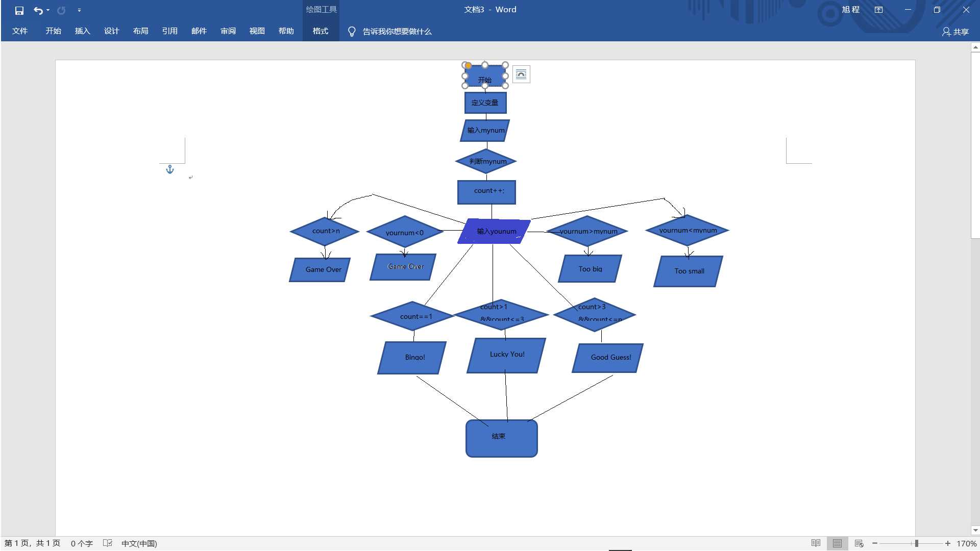980x551 pixels.
Task: Select the yournum<mynum diamond shape
Action: (x=688, y=230)
